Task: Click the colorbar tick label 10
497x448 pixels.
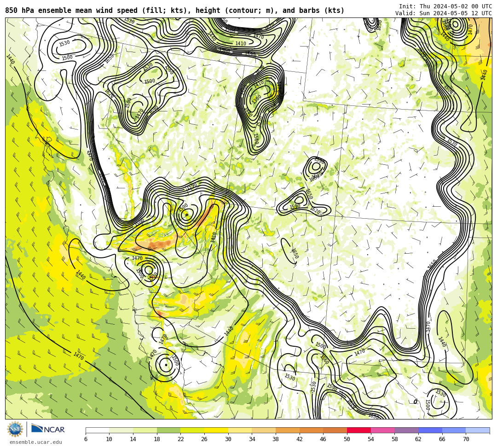Action: [x=110, y=439]
